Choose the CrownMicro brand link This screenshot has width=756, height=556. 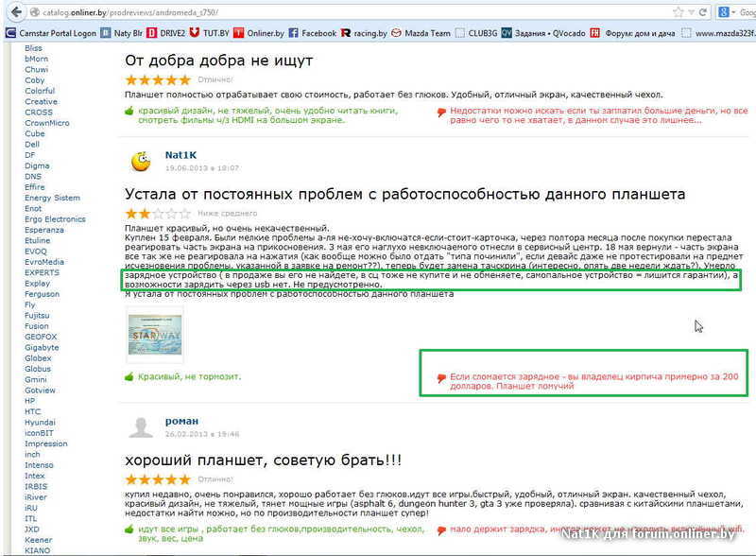[x=46, y=123]
